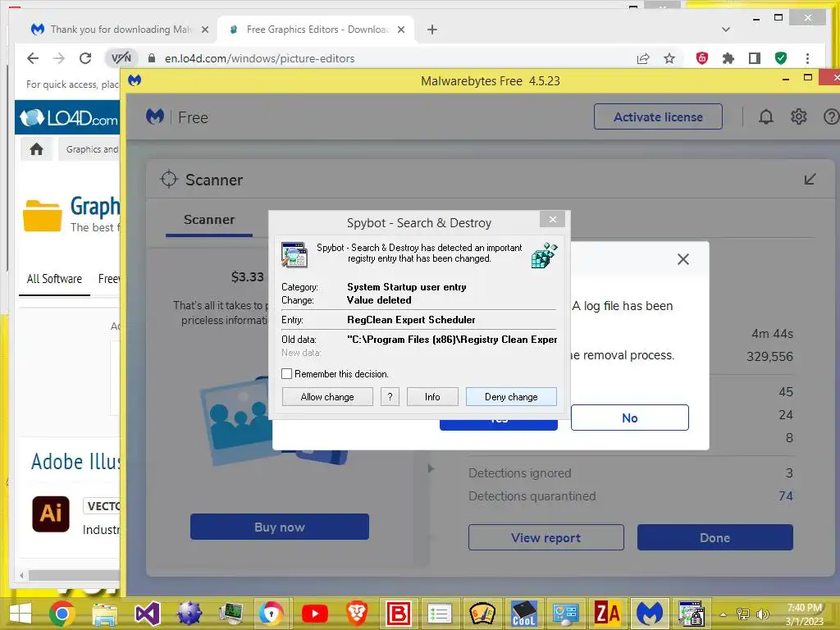Click Detections quarantined value 74
This screenshot has height=630, width=840.
coord(785,496)
